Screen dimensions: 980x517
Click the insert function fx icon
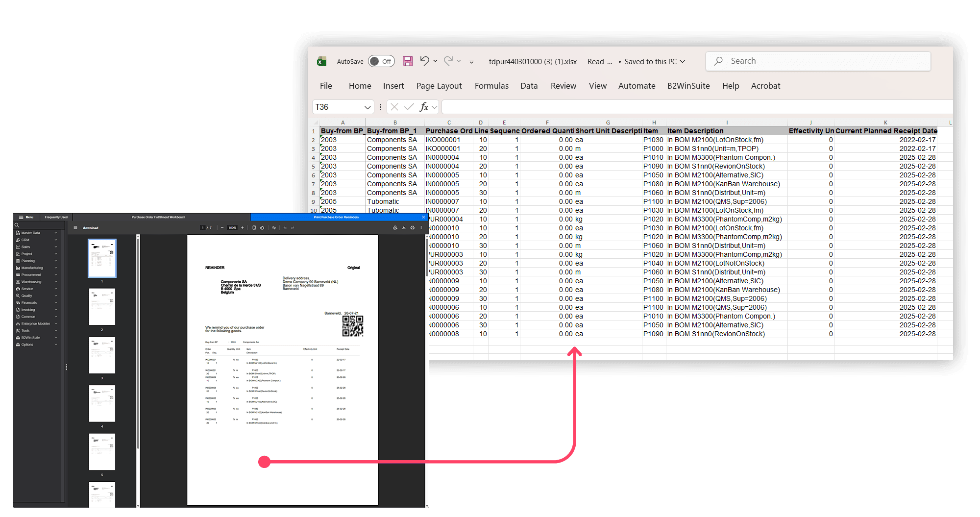point(424,107)
